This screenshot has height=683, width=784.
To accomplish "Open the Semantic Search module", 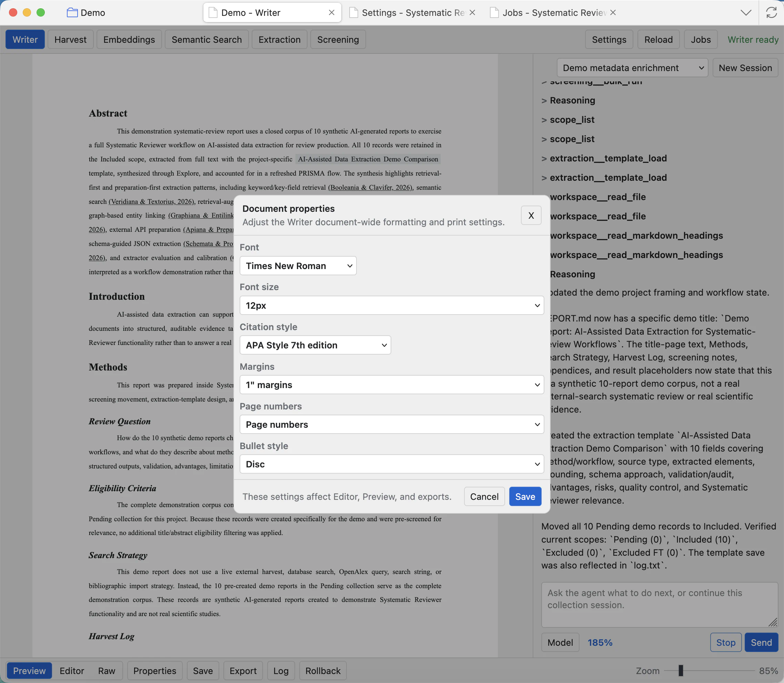I will click(207, 40).
